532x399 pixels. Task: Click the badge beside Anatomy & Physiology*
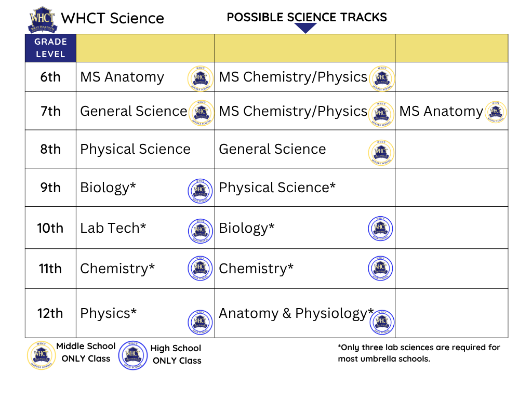tap(382, 322)
